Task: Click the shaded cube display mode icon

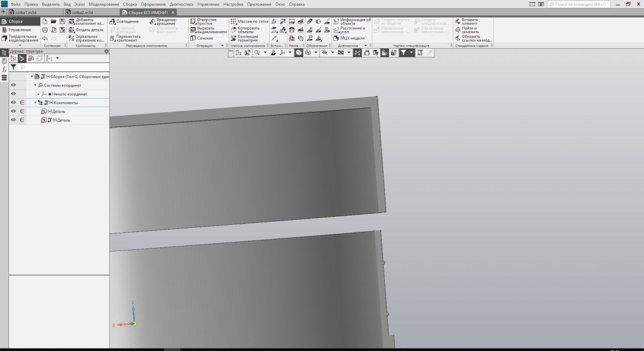Action: [x=298, y=52]
